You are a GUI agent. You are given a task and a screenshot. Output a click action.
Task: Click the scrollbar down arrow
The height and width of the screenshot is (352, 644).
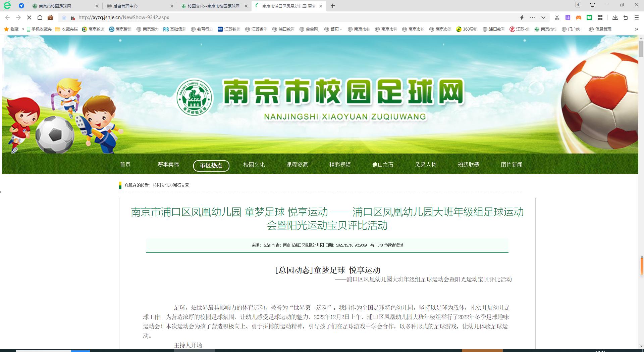pos(641,346)
